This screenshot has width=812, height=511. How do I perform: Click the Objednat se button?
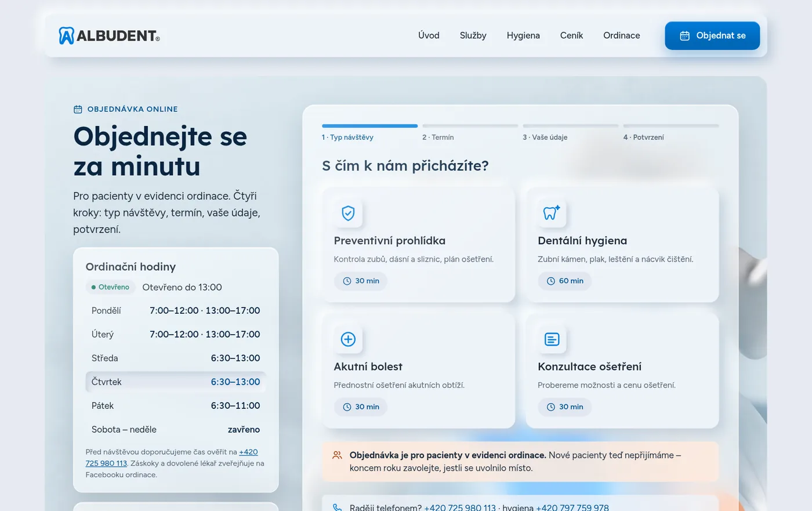(x=712, y=35)
